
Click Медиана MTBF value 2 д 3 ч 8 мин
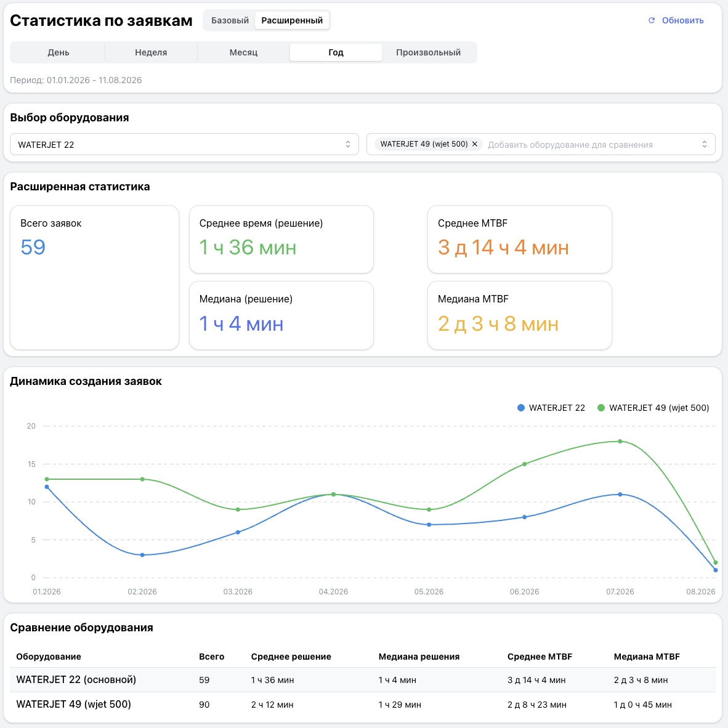click(498, 323)
